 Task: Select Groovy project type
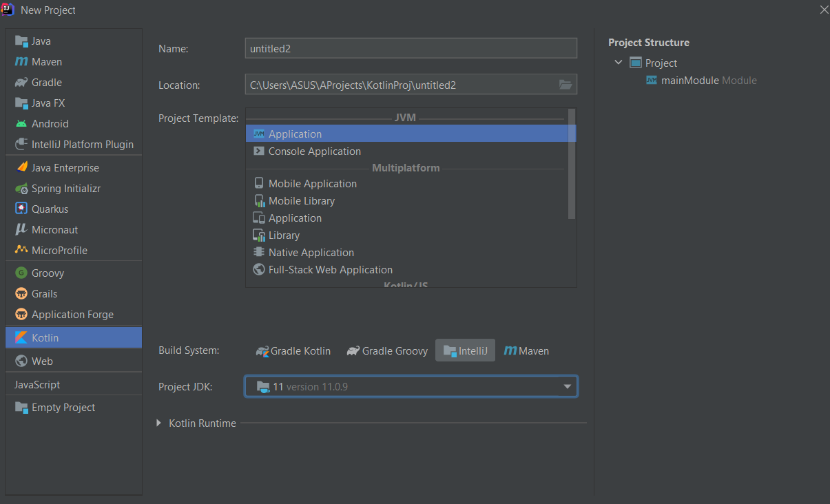(x=48, y=273)
